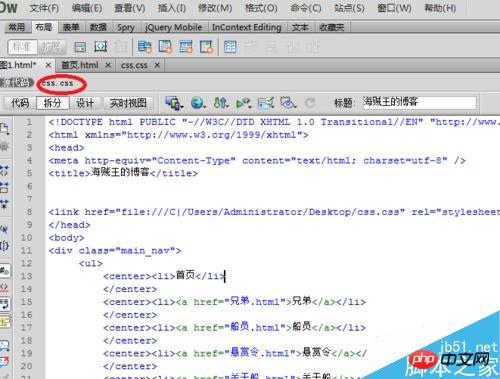Click the Refresh Design View icon
Viewport: 500px width, 379px height.
coord(310,103)
